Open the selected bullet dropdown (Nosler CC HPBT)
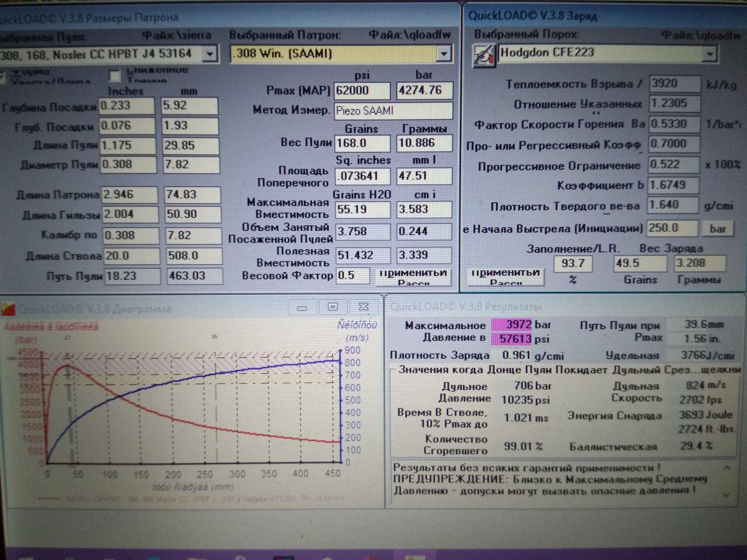The height and width of the screenshot is (560, 747). point(211,54)
